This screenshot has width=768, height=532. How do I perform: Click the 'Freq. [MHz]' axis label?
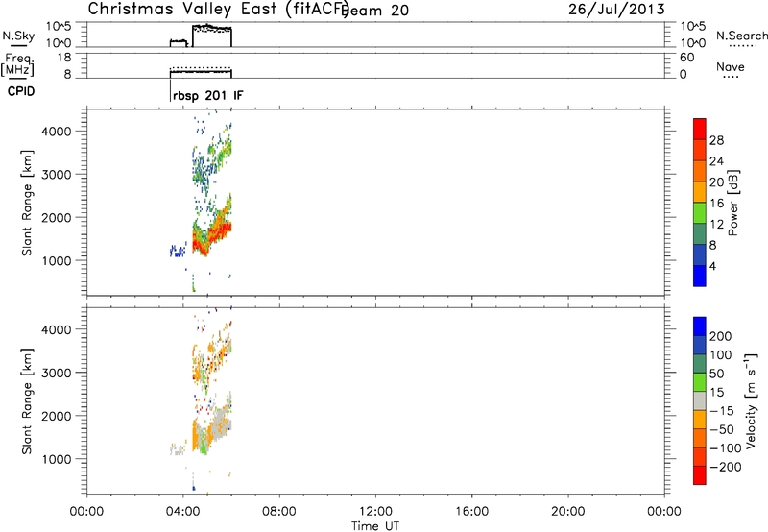(x=17, y=64)
